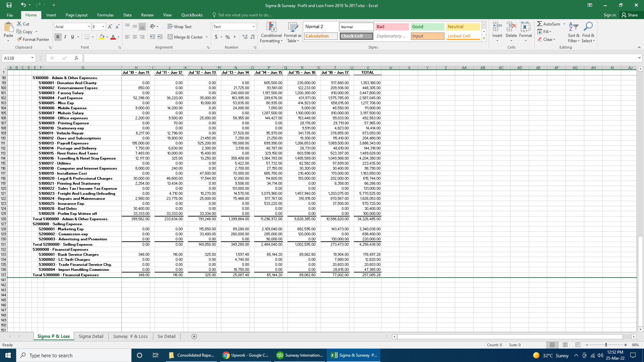Toggle italic formatting

click(65, 37)
